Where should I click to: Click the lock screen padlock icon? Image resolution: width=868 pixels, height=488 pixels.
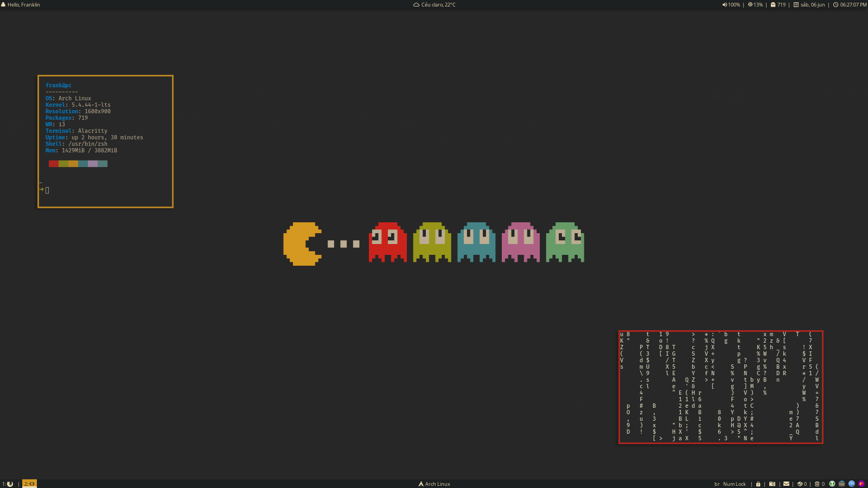(758, 484)
